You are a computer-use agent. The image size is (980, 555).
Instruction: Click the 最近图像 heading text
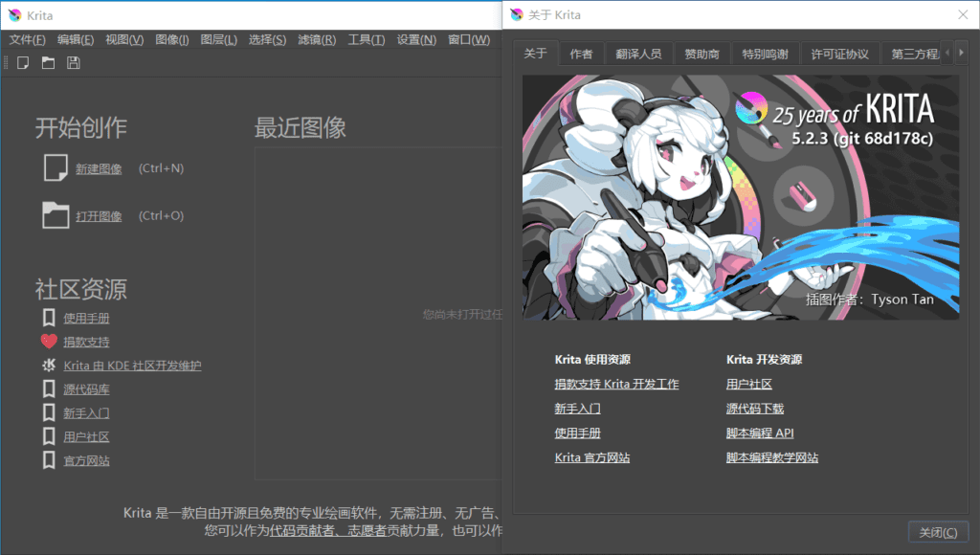click(x=300, y=127)
